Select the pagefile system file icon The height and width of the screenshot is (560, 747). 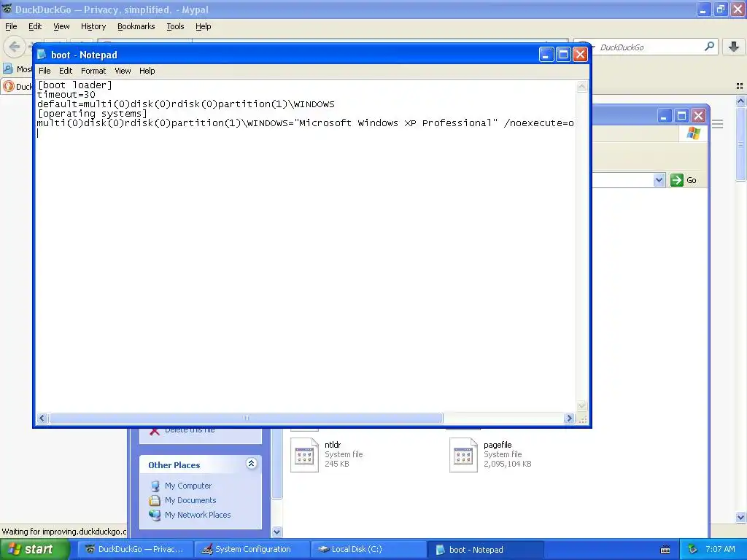tap(463, 455)
